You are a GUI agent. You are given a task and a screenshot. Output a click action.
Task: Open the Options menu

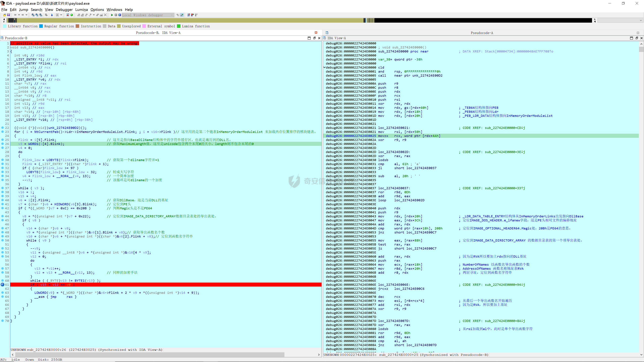97,10
